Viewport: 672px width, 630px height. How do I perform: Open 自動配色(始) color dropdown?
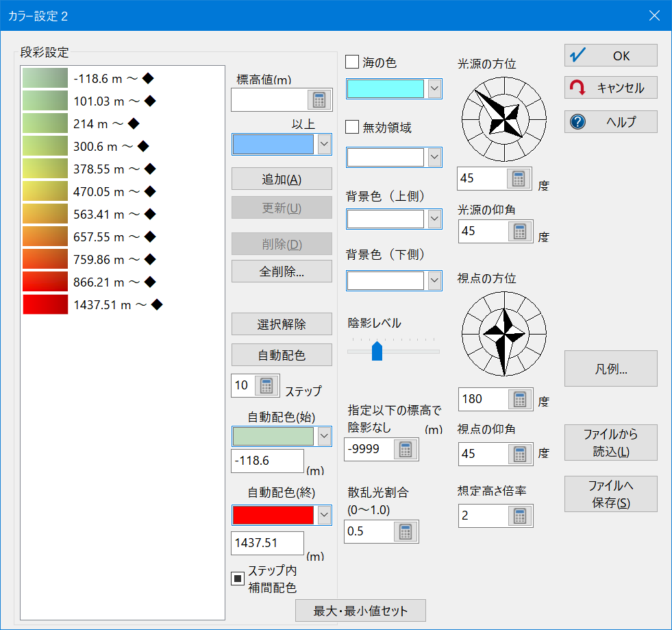[324, 437]
